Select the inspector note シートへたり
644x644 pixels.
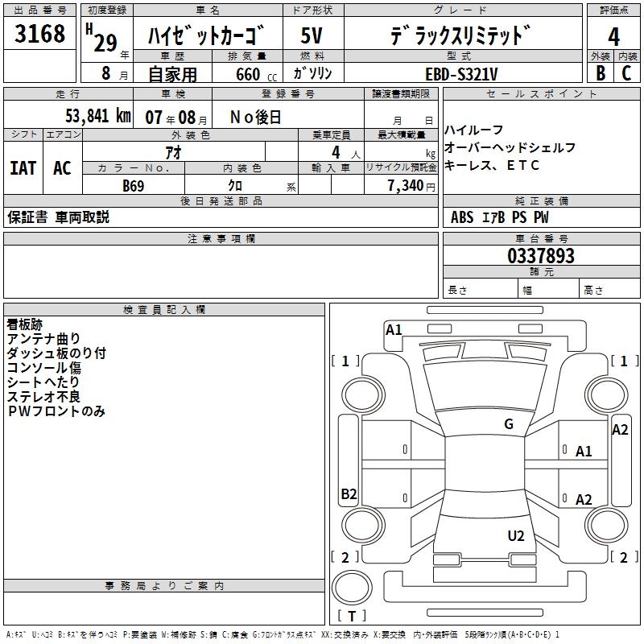point(43,382)
